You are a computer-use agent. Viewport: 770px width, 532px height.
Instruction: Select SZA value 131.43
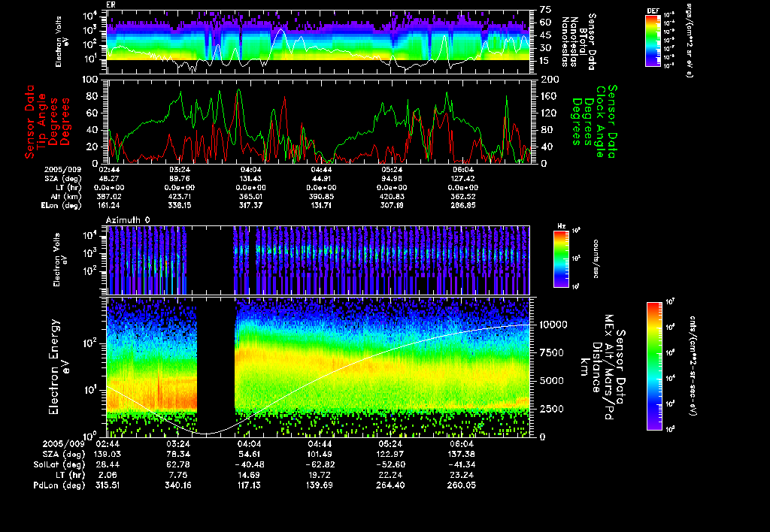click(250, 179)
